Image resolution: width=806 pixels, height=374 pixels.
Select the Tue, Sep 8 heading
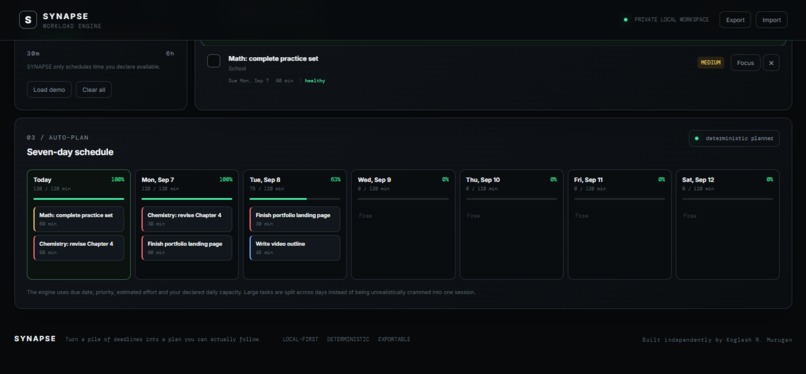click(265, 180)
